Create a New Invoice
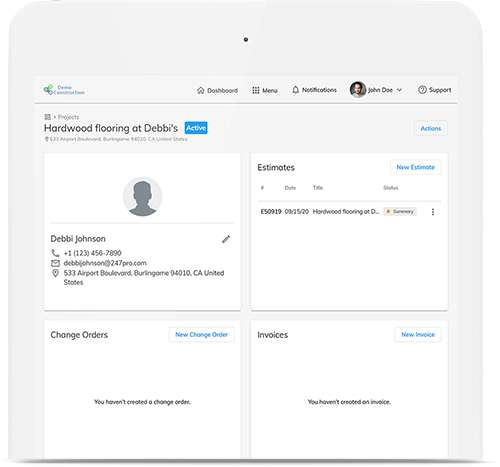Image resolution: width=500 pixels, height=467 pixels. pyautogui.click(x=418, y=334)
